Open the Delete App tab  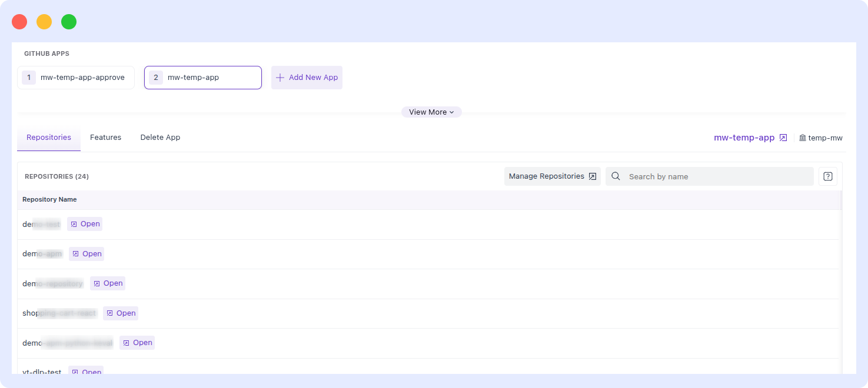point(160,137)
